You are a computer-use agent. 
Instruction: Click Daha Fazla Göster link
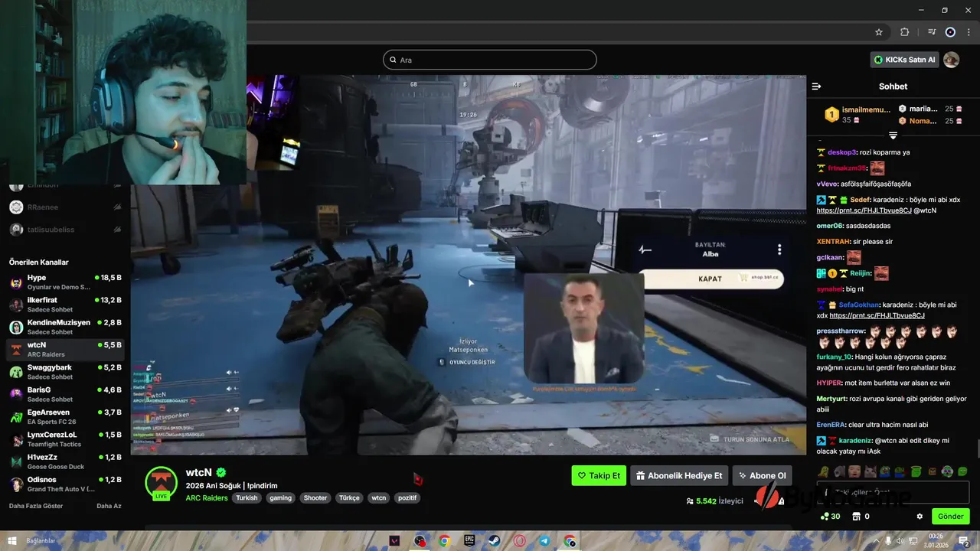pos(36,506)
